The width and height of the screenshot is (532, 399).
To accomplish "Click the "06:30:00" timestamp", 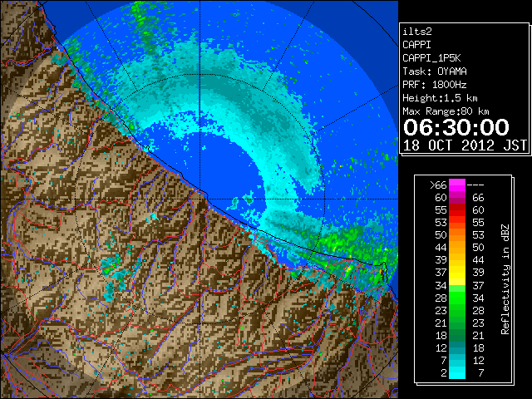I will [x=456, y=127].
